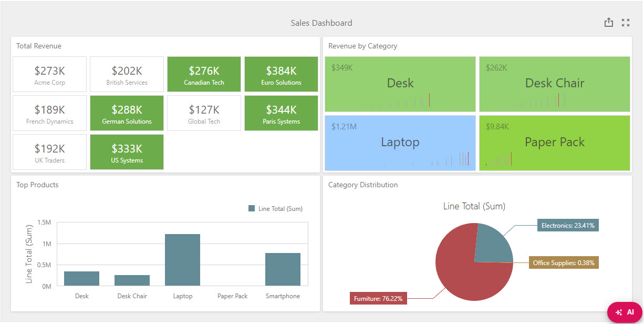Enter full-screen mode for the dashboard
Viewport: 644px width, 324px height.
(626, 23)
